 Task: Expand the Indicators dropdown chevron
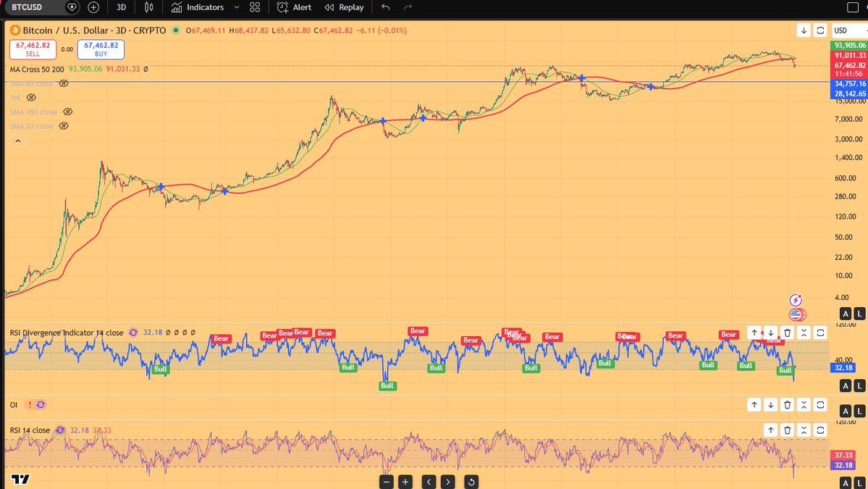tap(237, 7)
